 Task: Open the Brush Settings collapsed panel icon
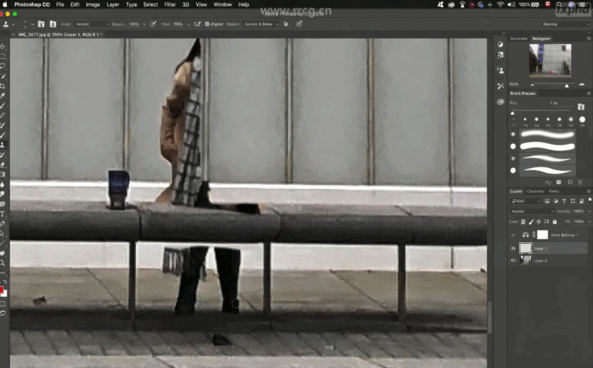[500, 55]
